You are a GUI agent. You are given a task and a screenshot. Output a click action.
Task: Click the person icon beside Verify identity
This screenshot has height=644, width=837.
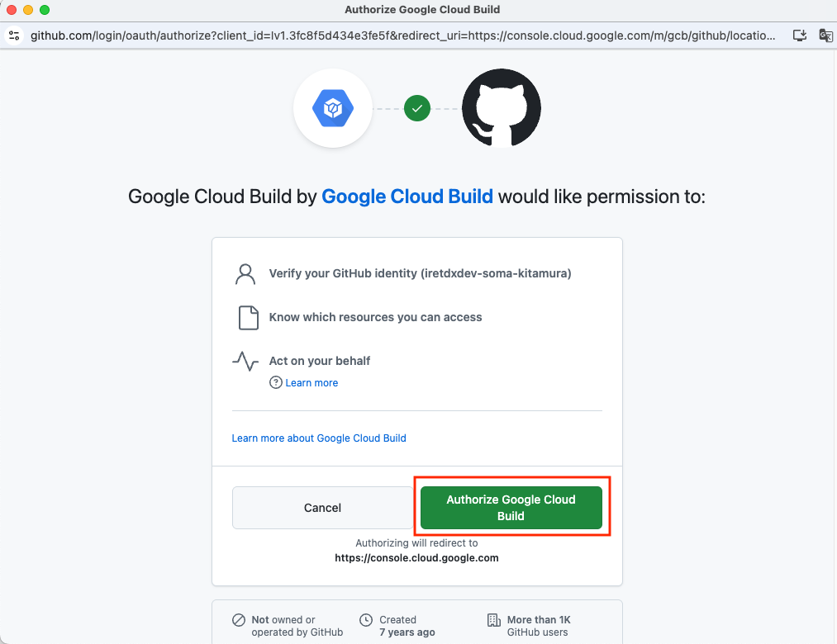(x=245, y=274)
